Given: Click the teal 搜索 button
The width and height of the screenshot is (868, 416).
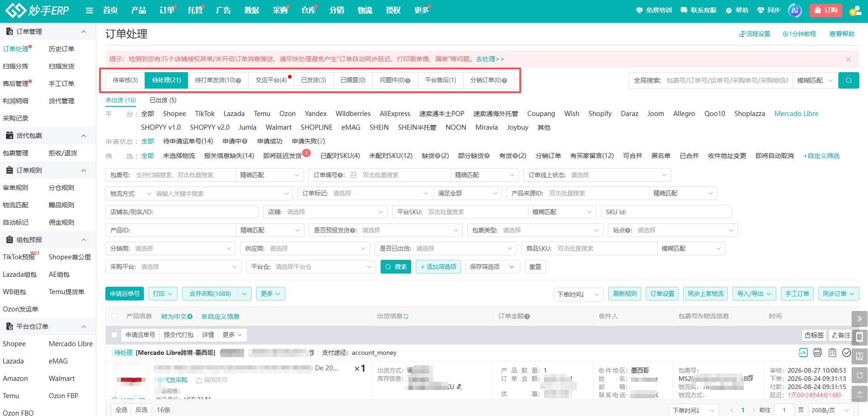Looking at the screenshot, I should tap(396, 267).
